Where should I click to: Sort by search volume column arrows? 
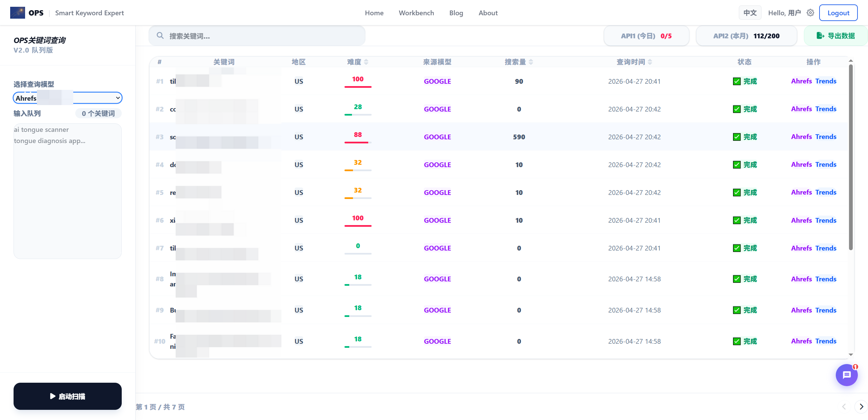pyautogui.click(x=531, y=62)
